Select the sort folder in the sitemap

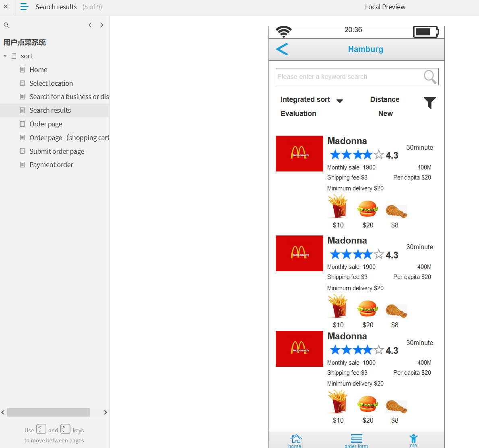[x=27, y=56]
